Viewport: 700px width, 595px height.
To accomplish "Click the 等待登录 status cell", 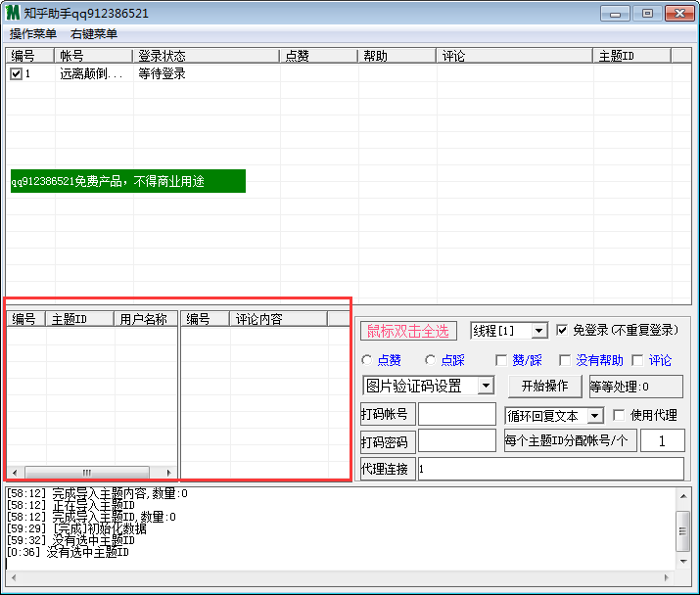I will tap(162, 73).
